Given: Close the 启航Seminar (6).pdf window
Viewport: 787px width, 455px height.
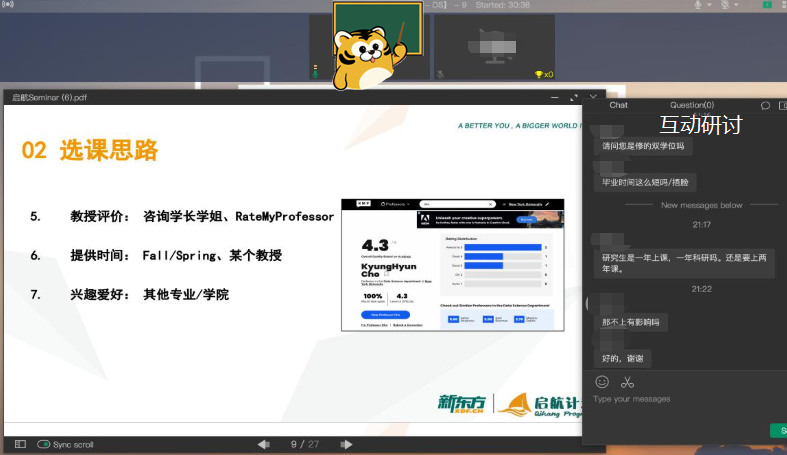Looking at the screenshot, I should click(593, 97).
